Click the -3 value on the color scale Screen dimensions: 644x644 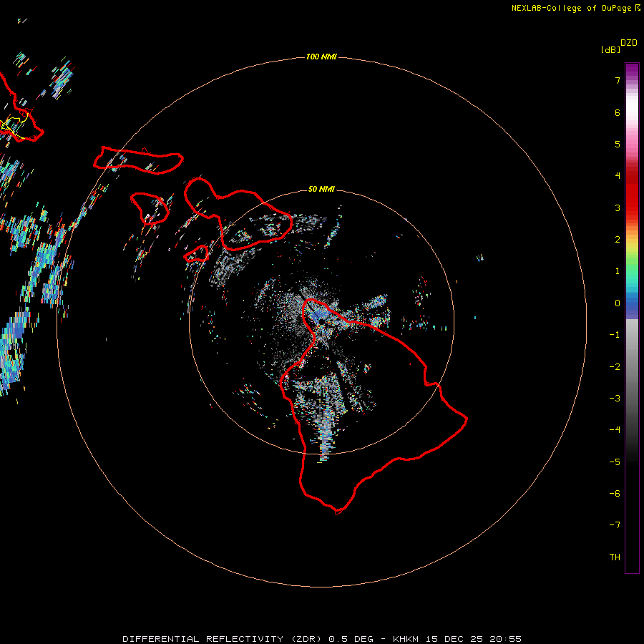click(615, 399)
